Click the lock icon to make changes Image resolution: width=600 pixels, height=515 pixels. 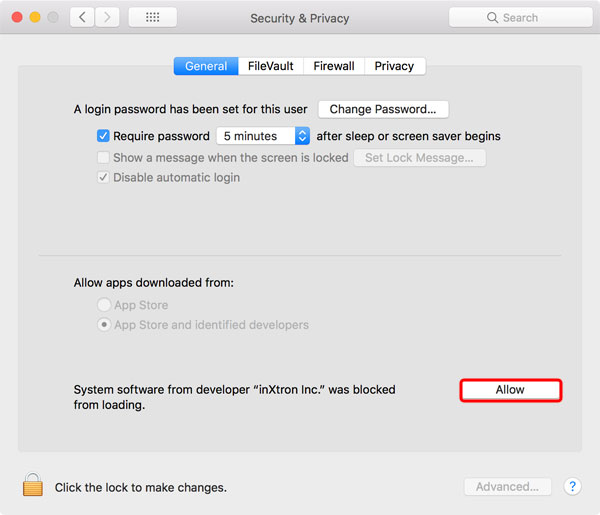33,486
